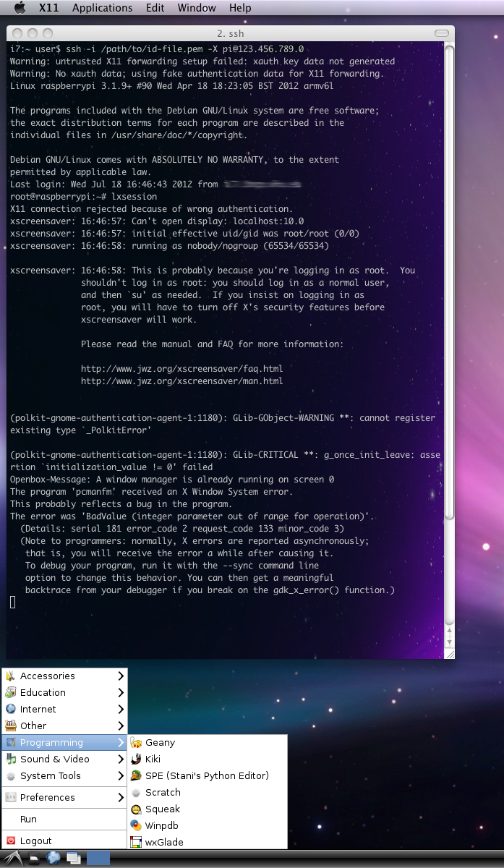Select the Geany label in submenu
Image resolution: width=504 pixels, height=868 pixels.
click(x=160, y=743)
